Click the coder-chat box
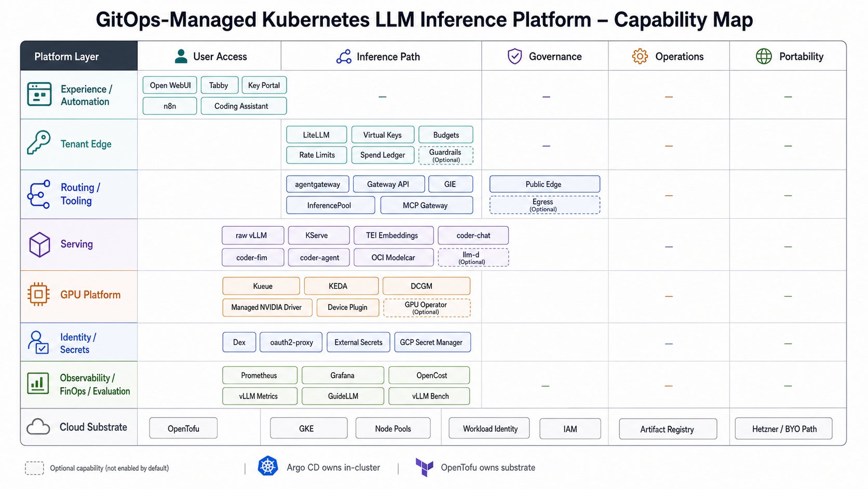868x489 pixels. click(x=473, y=235)
